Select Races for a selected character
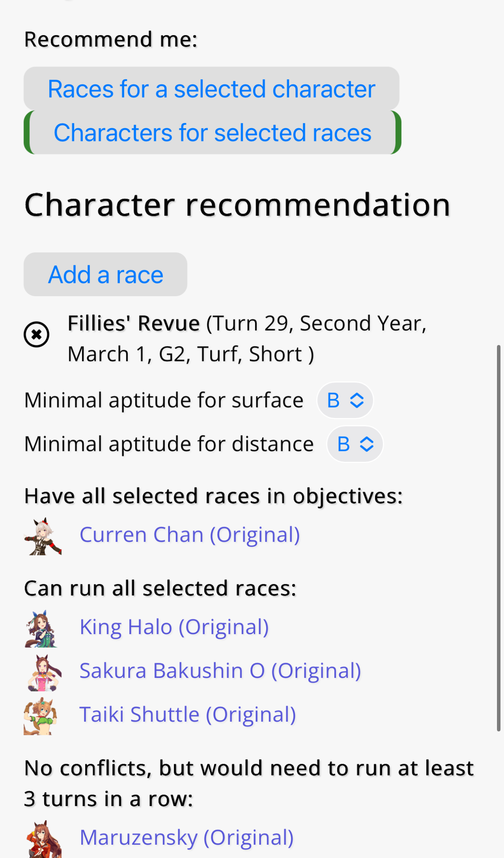 click(x=211, y=89)
